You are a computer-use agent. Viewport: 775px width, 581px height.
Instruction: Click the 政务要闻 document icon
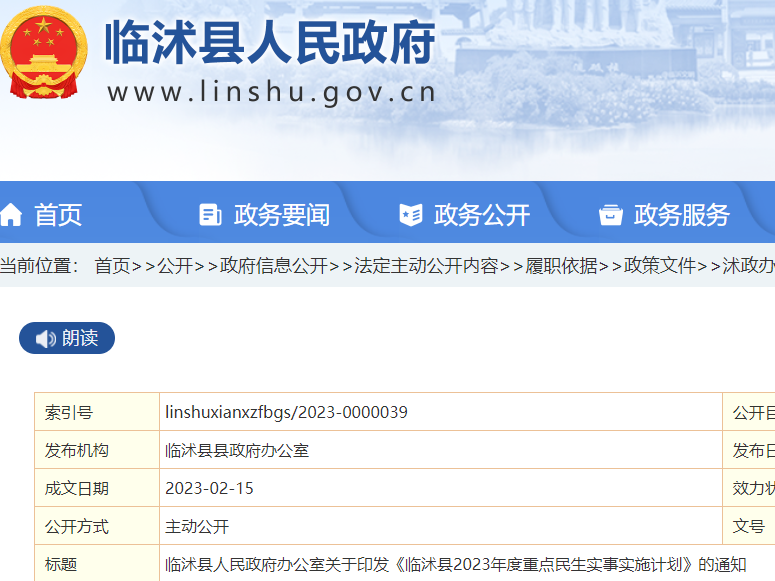(x=210, y=214)
